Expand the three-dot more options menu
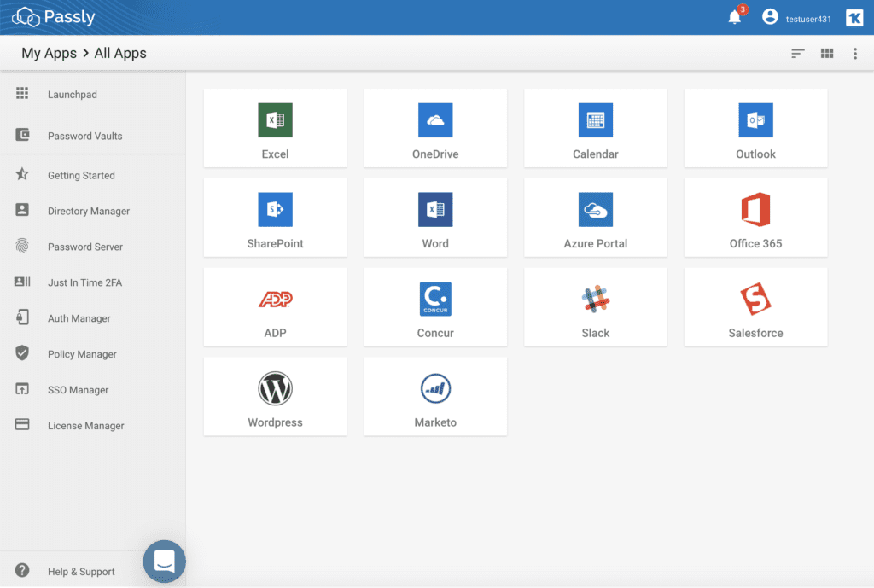Viewport: 874px width, 588px height. coord(854,54)
